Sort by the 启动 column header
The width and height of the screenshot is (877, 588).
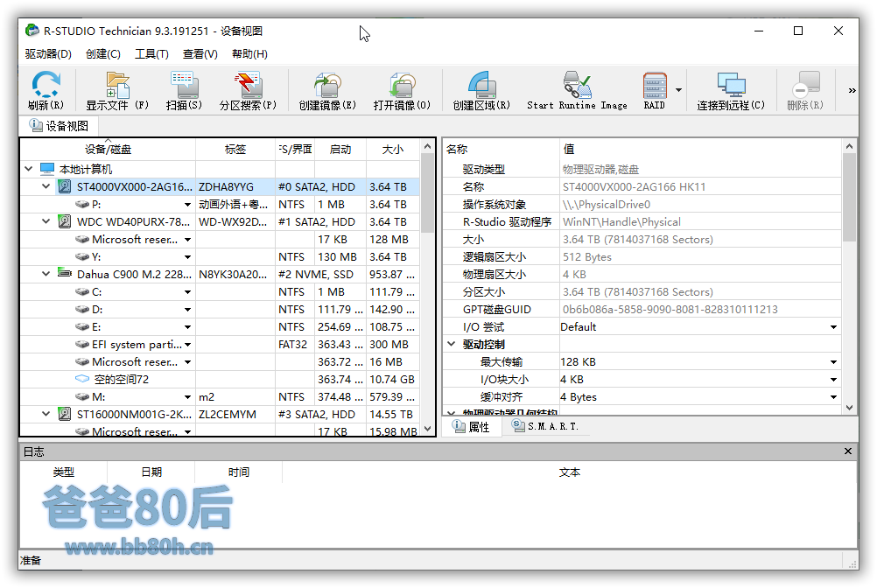pos(340,150)
